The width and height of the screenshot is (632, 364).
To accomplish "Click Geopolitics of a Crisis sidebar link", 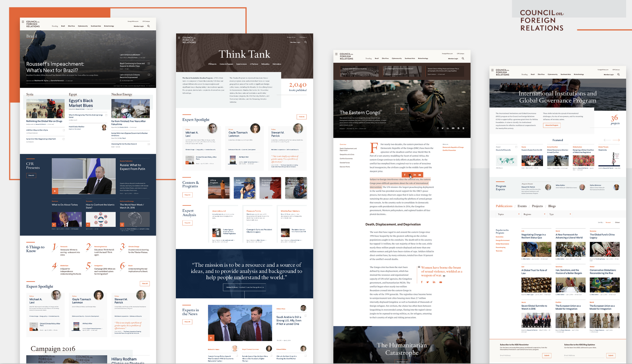I will [347, 154].
